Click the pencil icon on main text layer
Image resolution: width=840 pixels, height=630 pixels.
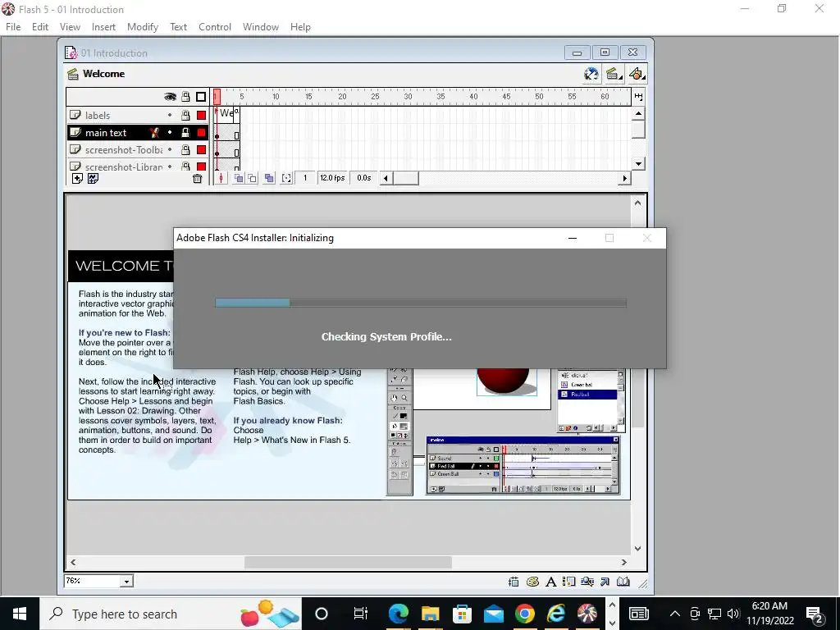click(x=154, y=132)
